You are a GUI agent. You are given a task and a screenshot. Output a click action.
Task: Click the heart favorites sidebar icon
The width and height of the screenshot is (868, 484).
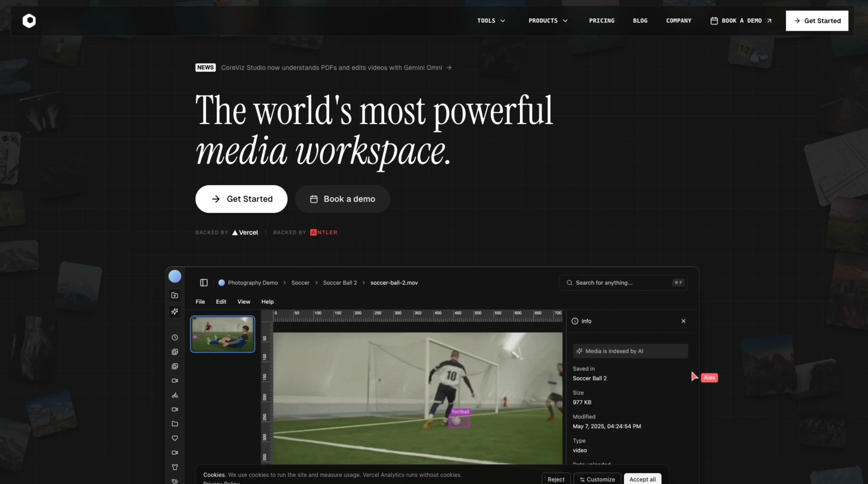pos(175,438)
